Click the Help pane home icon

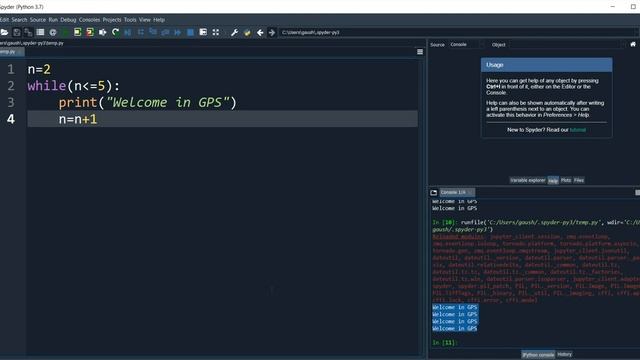point(633,44)
